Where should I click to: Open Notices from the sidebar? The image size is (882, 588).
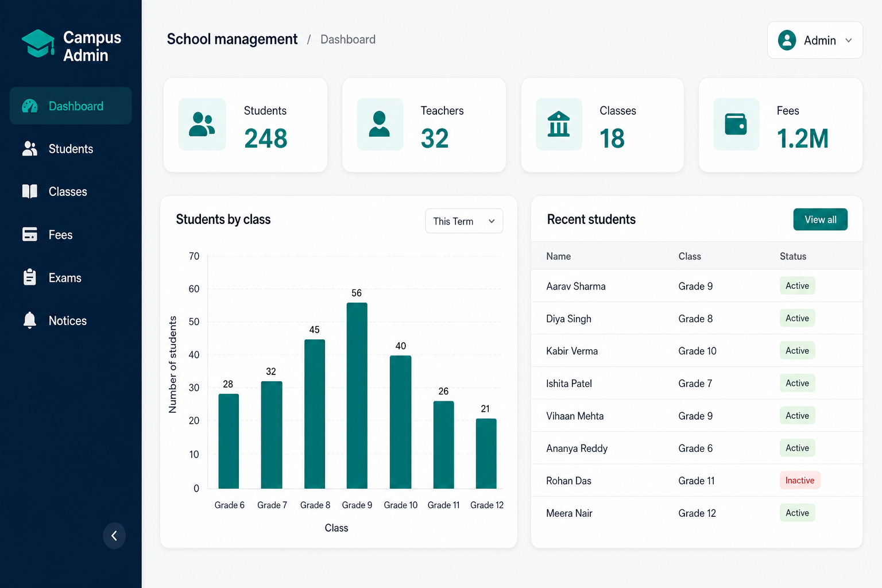[x=71, y=320]
